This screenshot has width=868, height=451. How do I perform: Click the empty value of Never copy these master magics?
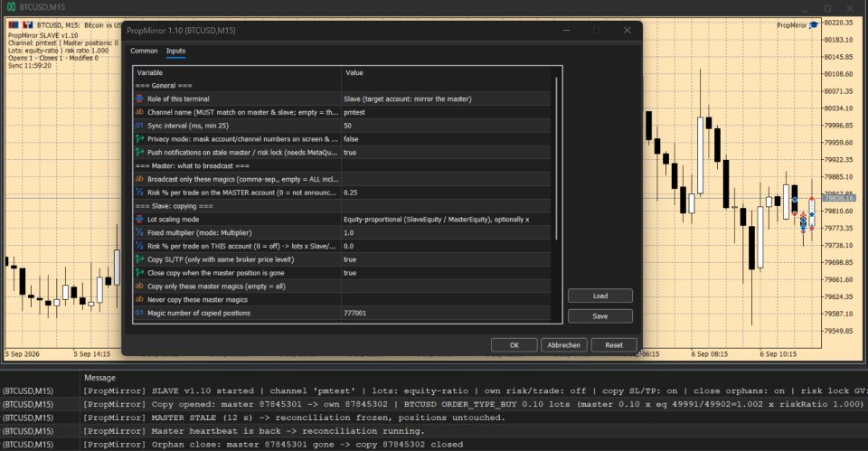click(446, 299)
